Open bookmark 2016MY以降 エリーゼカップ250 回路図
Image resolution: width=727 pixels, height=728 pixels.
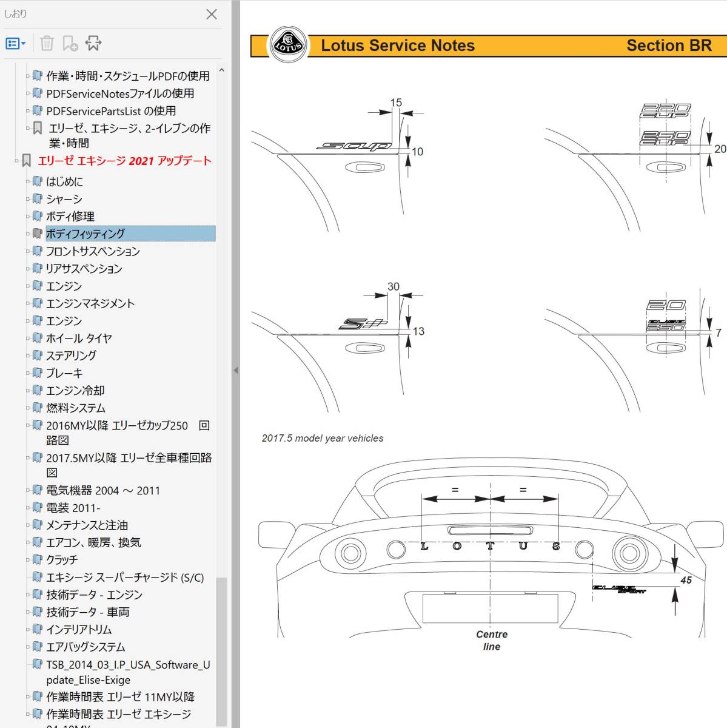pos(128,433)
